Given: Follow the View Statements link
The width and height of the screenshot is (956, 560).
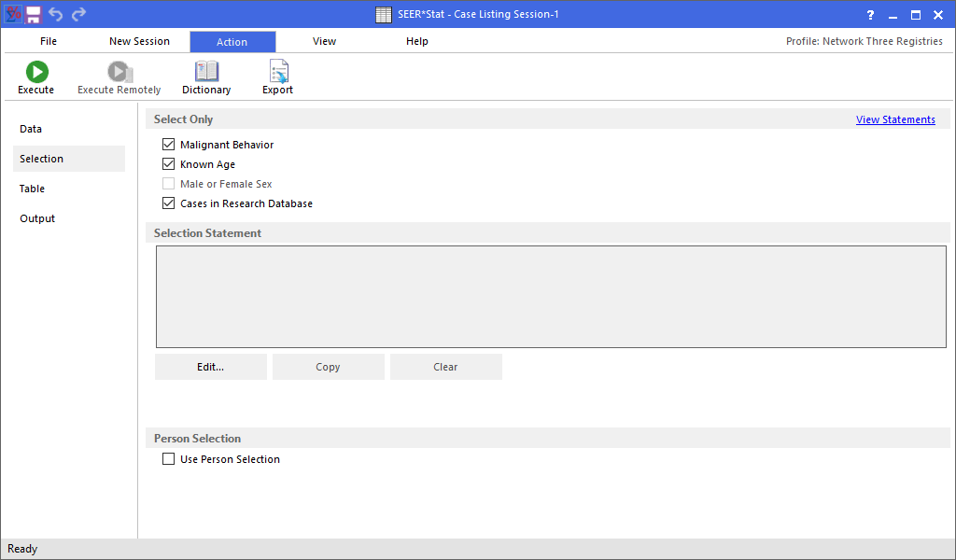Looking at the screenshot, I should (895, 119).
